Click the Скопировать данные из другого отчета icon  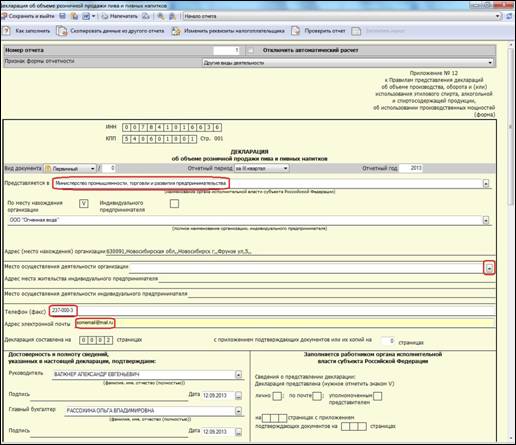pos(61,31)
